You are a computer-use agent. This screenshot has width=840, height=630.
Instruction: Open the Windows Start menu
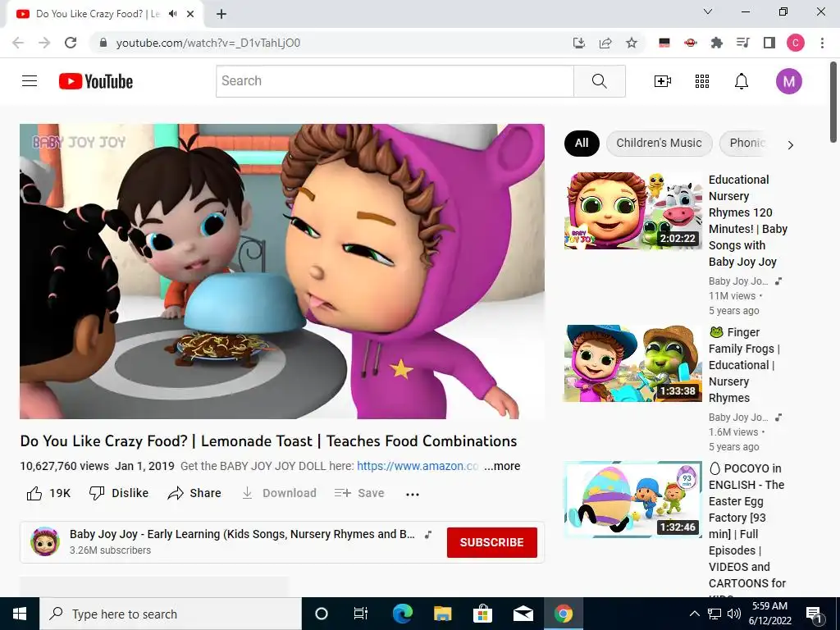[20, 614]
